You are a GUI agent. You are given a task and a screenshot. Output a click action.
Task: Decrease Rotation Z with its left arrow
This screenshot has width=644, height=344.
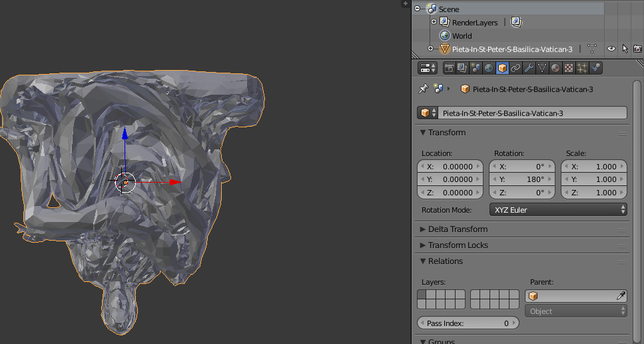click(495, 193)
